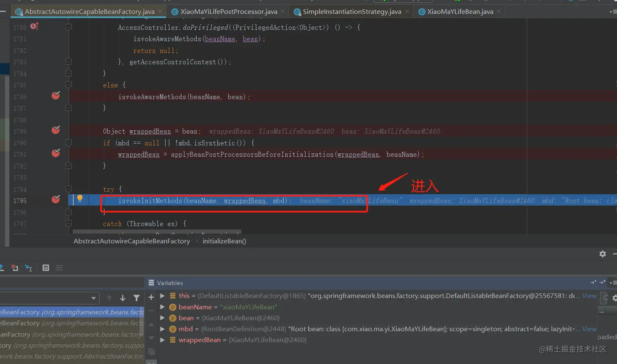
Task: Click the left restore-layout pin icon in Variables header
Action: (x=593, y=282)
